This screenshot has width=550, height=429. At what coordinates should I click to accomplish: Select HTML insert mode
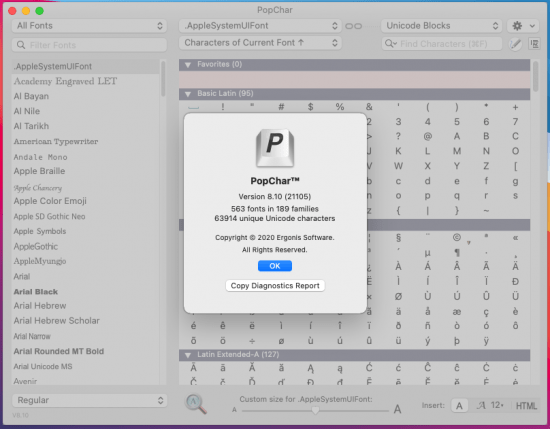coord(526,406)
